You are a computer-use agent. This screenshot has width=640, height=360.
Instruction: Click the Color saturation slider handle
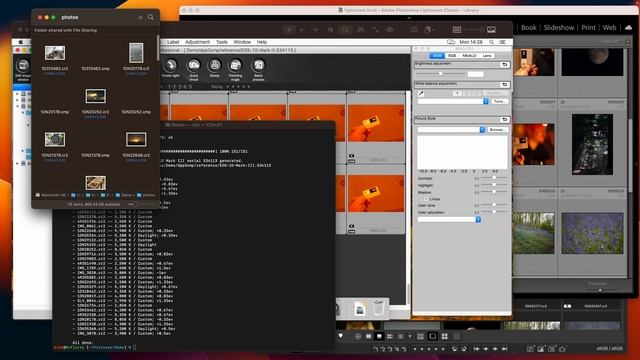coord(494,212)
